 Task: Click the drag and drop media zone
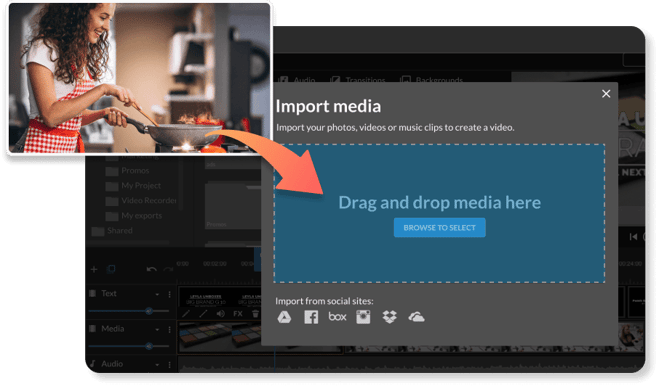pos(440,214)
